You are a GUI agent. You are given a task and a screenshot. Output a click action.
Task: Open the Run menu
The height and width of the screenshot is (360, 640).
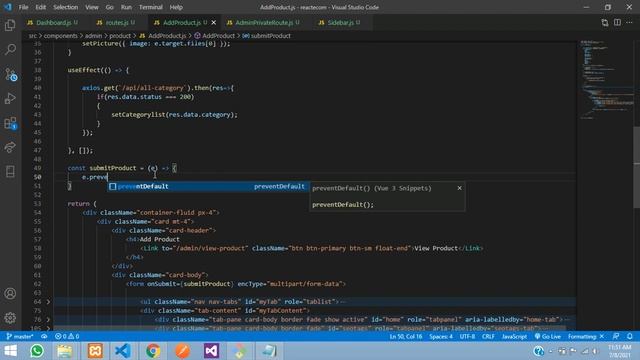click(x=126, y=7)
